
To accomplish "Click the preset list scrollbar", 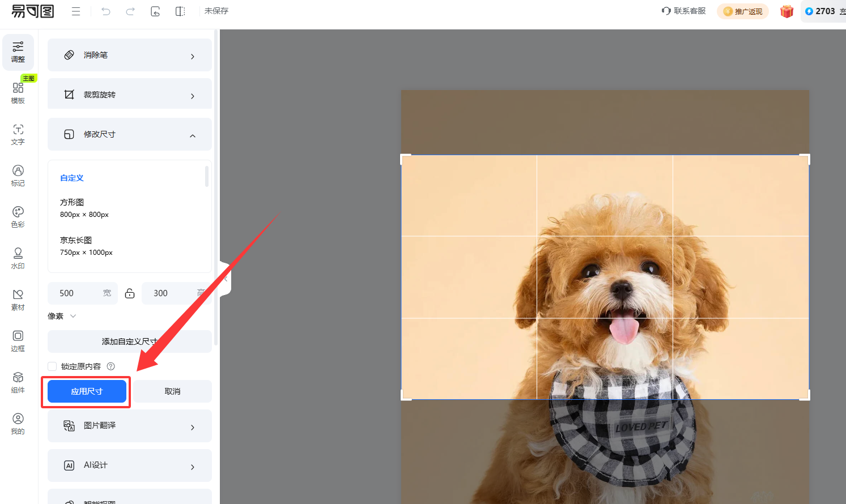I will (x=207, y=176).
